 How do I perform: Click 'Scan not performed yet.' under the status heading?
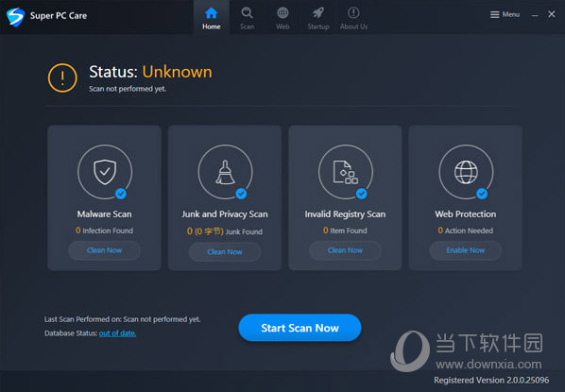(x=128, y=89)
